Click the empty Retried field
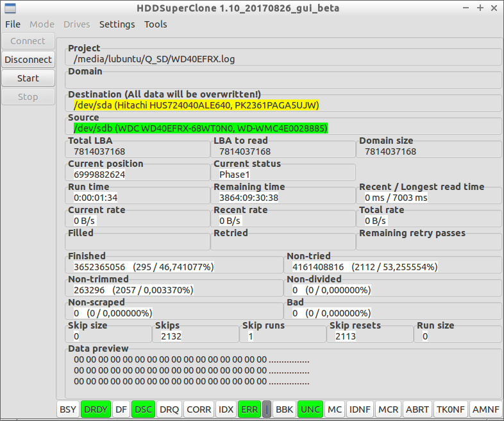This screenshot has height=421, width=504. pos(283,243)
